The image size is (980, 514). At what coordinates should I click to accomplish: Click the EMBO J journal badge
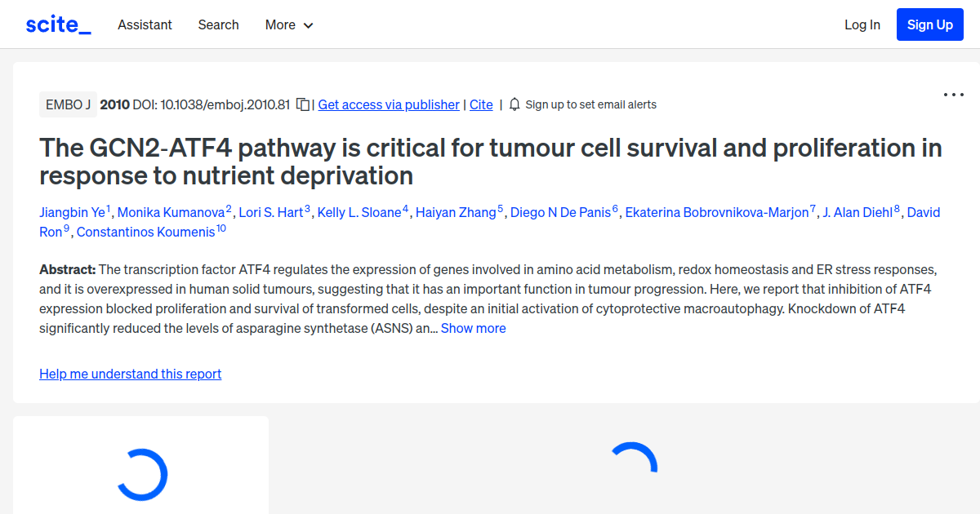pos(68,104)
